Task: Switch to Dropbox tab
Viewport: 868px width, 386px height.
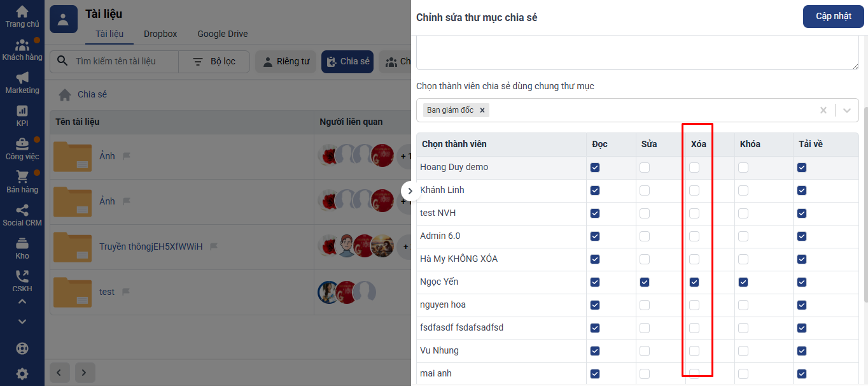Action: [160, 34]
